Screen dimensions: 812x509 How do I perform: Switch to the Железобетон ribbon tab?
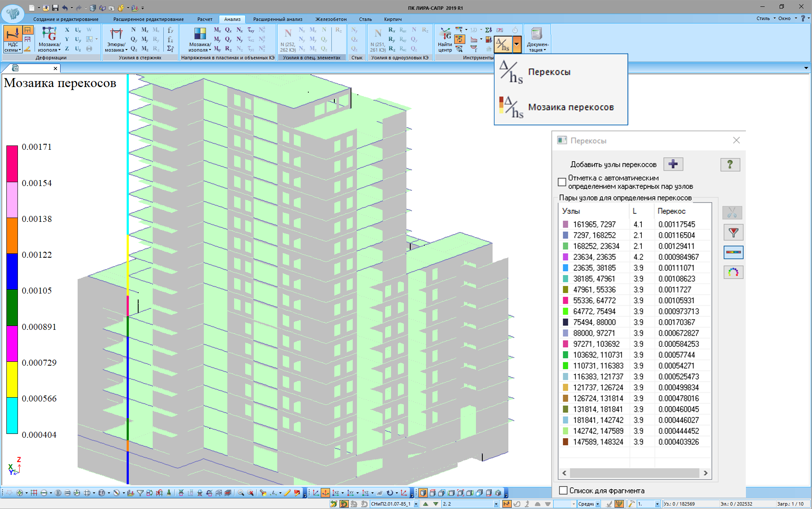click(x=331, y=19)
